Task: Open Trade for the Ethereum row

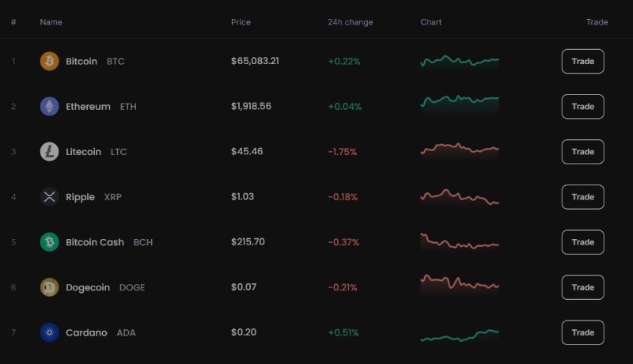Action: pyautogui.click(x=582, y=107)
